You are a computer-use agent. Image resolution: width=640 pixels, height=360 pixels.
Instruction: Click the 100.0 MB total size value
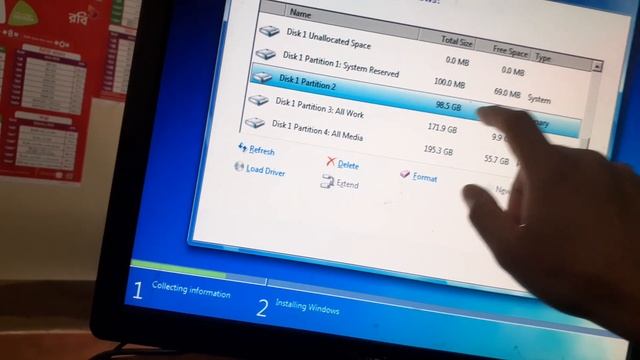[449, 83]
